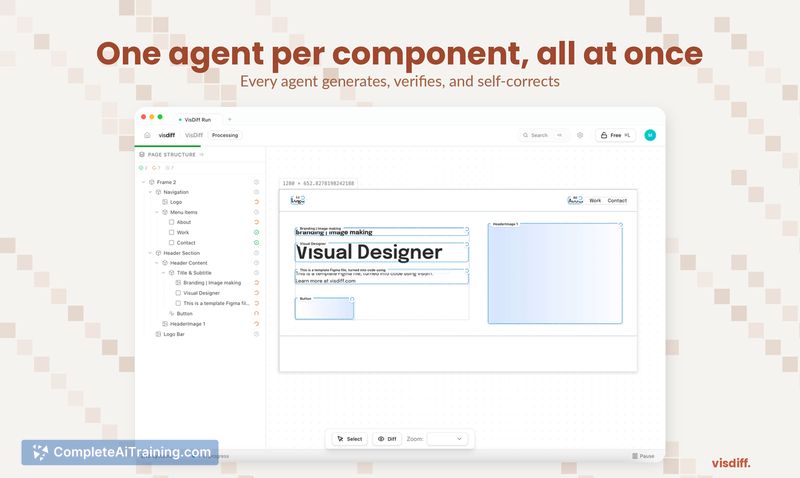
Task: Collapse the Header Section tree node
Action: pyautogui.click(x=150, y=253)
